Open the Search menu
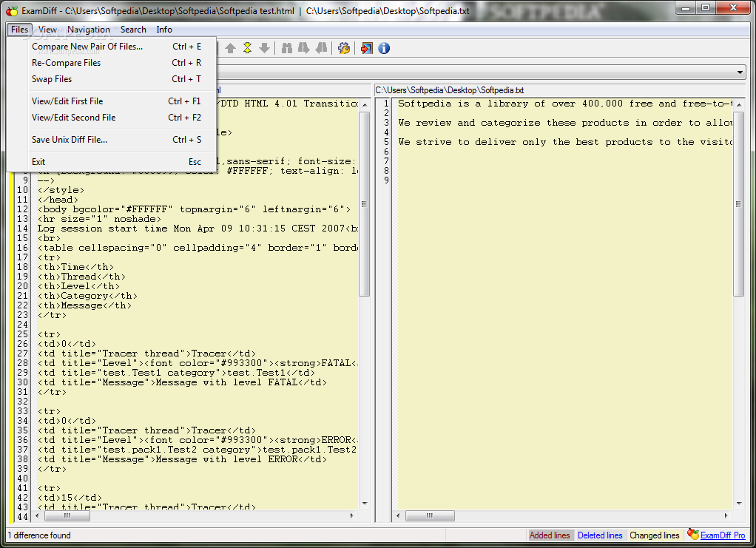This screenshot has height=548, width=756. click(133, 30)
